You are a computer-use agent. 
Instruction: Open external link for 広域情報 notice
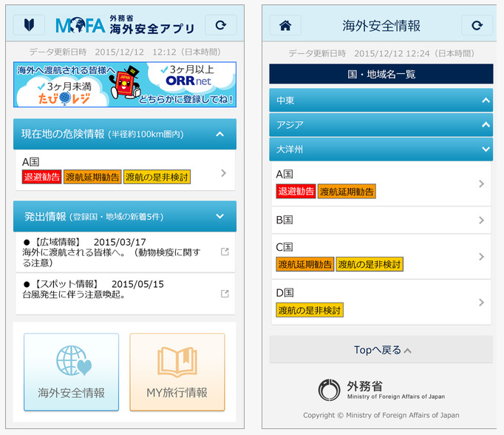[x=225, y=252]
